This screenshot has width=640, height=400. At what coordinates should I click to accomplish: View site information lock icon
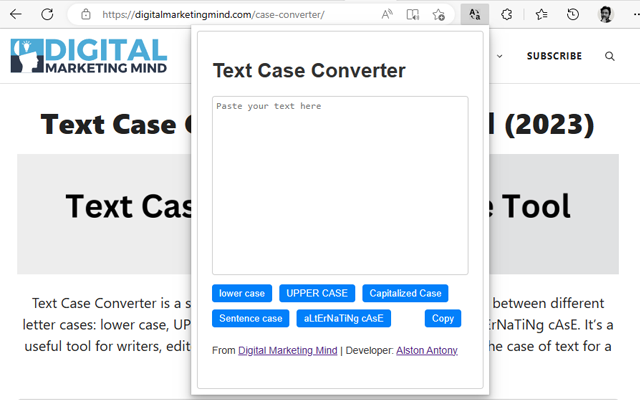(x=86, y=15)
